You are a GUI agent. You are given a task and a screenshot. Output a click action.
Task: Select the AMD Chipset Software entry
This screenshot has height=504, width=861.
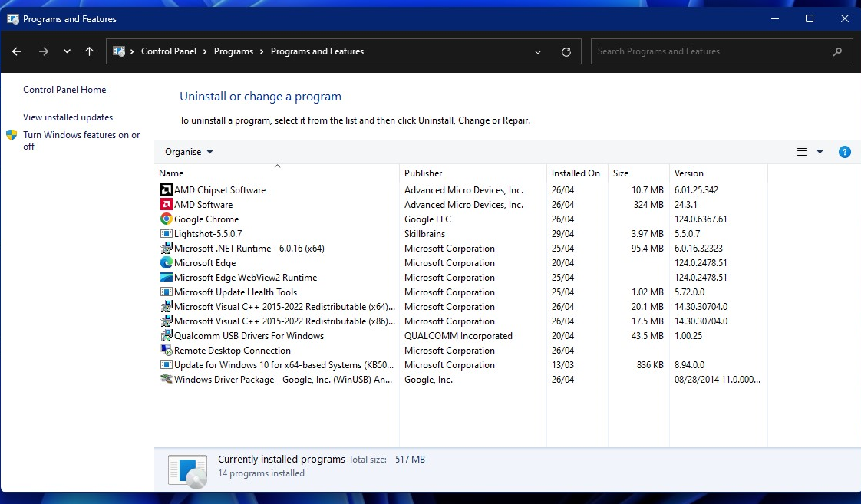pos(219,190)
